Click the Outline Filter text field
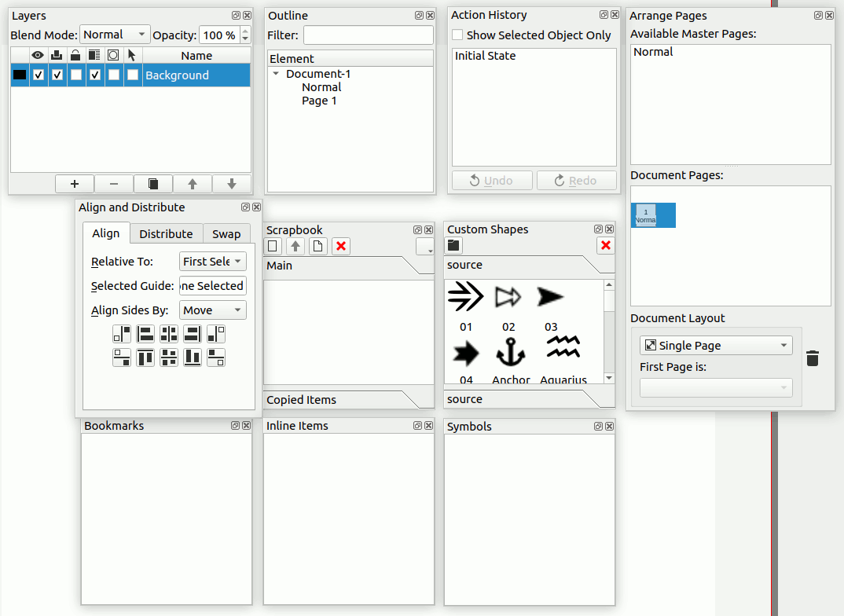The width and height of the screenshot is (844, 616). pyautogui.click(x=368, y=35)
